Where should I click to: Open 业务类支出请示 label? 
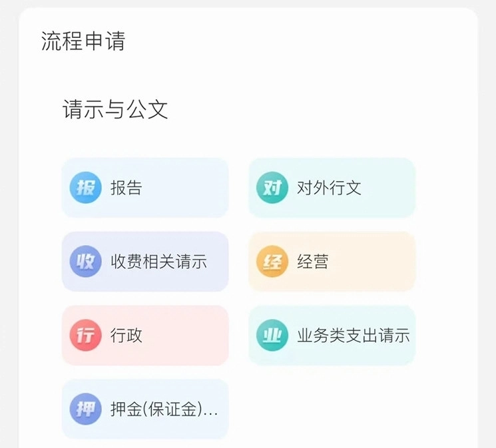pyautogui.click(x=353, y=336)
